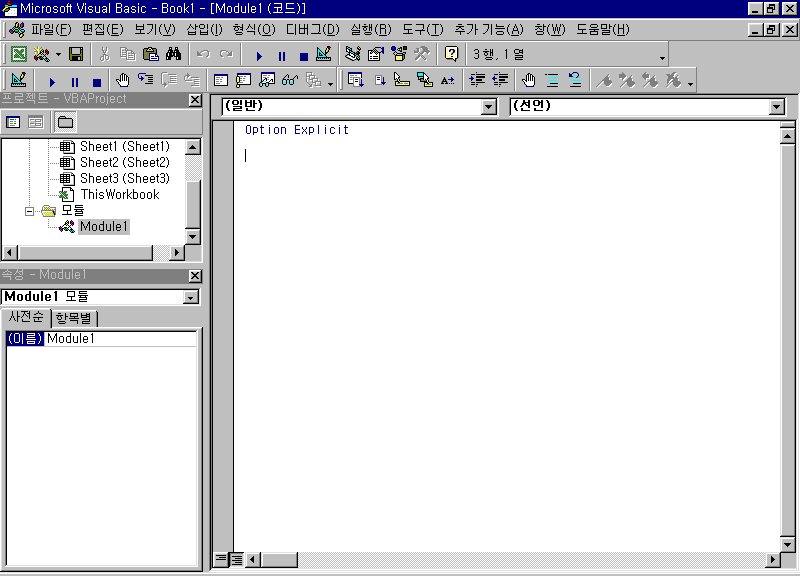Click the help question mark icon
This screenshot has width=800, height=576.
452,54
